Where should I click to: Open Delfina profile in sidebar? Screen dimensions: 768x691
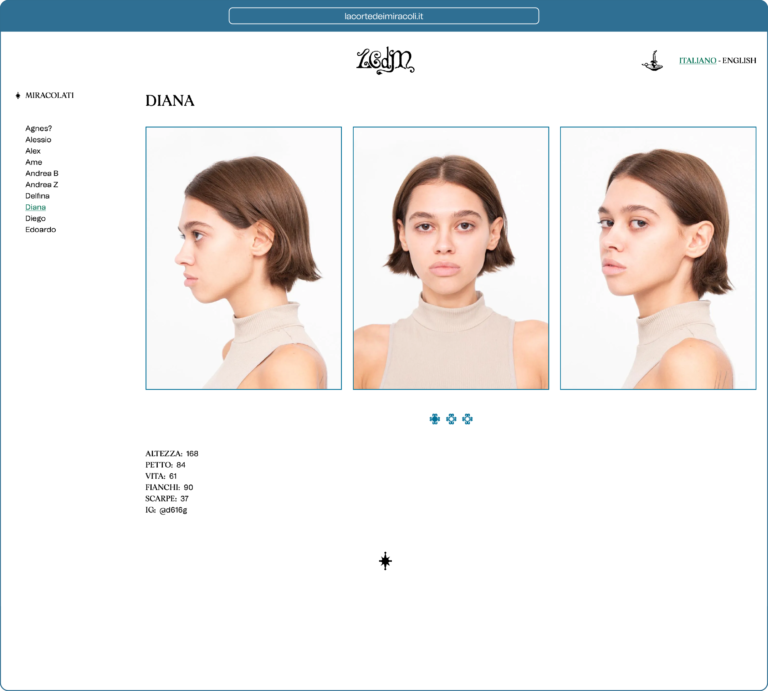(37, 196)
